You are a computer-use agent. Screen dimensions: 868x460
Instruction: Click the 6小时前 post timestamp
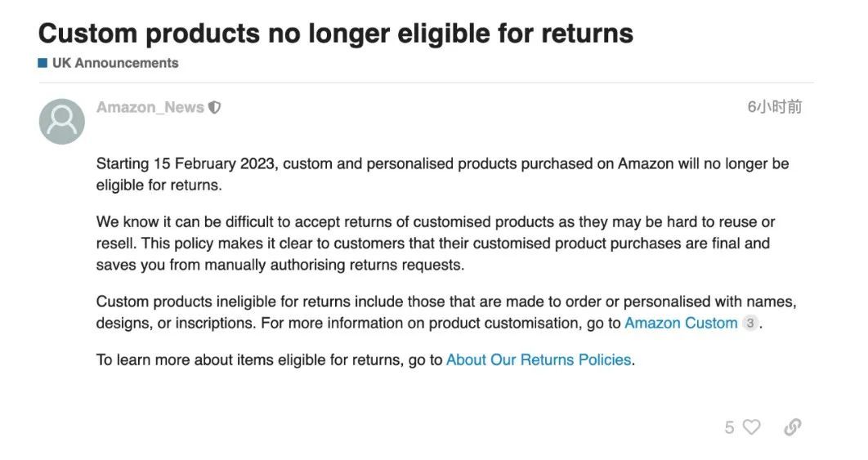click(x=775, y=107)
